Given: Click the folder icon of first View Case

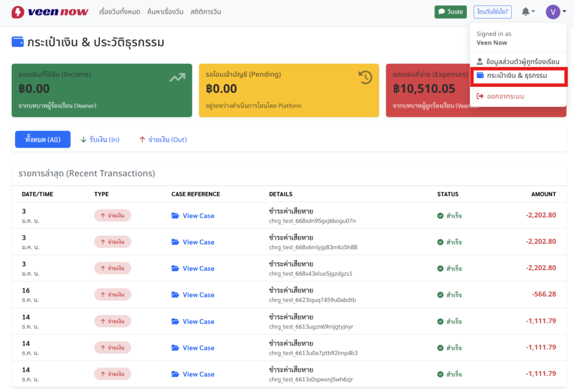Looking at the screenshot, I should (175, 216).
